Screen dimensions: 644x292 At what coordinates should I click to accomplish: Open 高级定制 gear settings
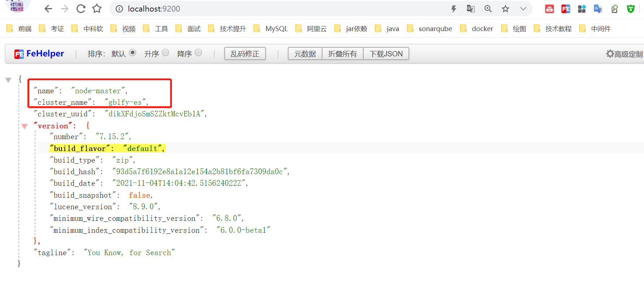pos(624,54)
